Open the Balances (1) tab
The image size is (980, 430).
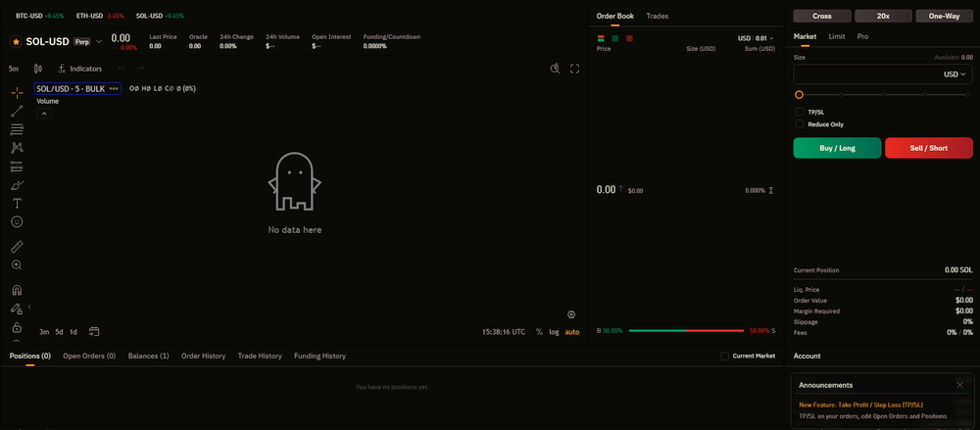click(149, 357)
